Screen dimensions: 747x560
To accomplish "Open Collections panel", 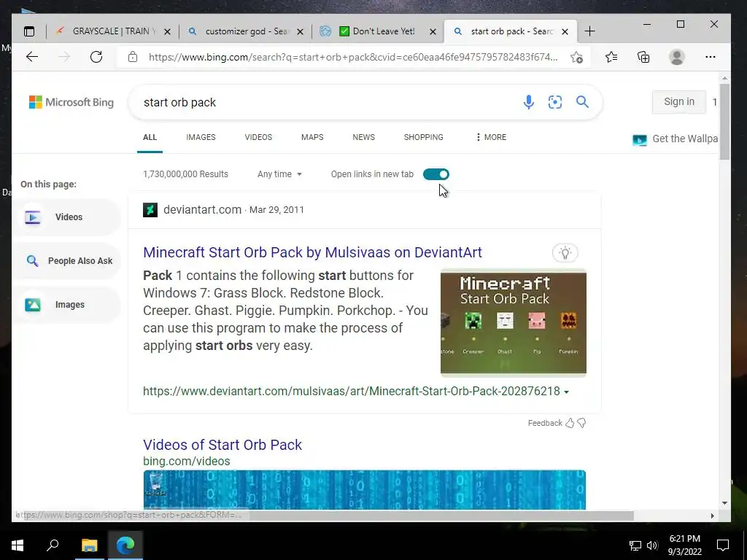I will pos(643,57).
